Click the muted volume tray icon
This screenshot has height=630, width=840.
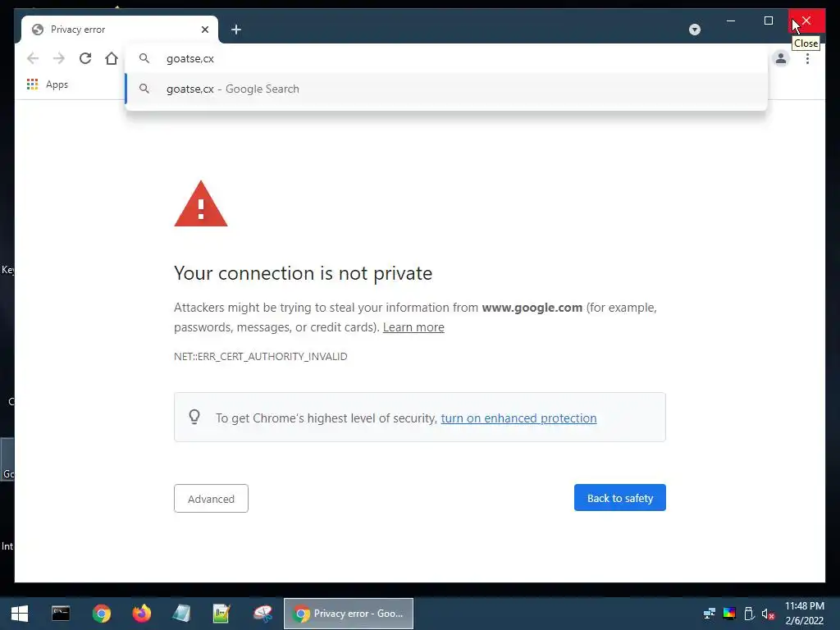(x=768, y=614)
